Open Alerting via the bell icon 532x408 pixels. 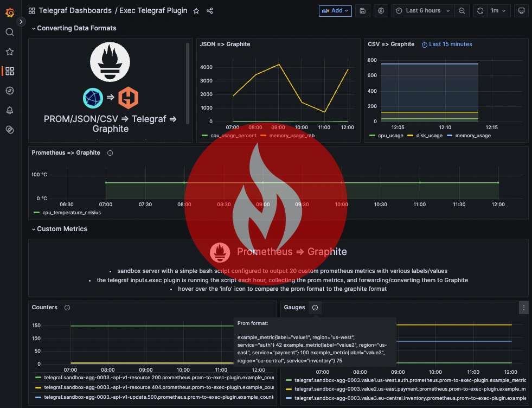click(x=10, y=110)
